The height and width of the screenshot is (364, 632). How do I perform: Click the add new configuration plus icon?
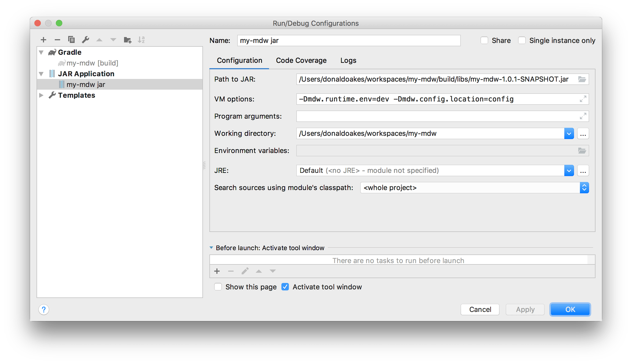click(43, 40)
